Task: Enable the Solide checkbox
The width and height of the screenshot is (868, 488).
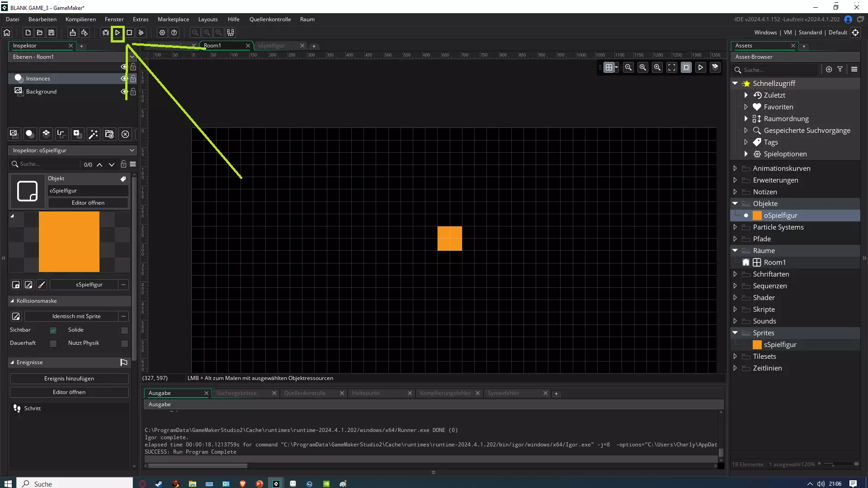Action: click(x=124, y=330)
